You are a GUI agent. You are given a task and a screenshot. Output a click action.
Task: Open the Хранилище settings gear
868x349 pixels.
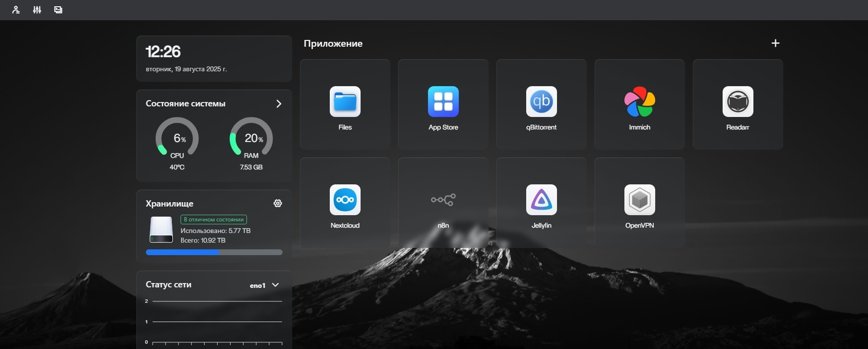pos(278,204)
